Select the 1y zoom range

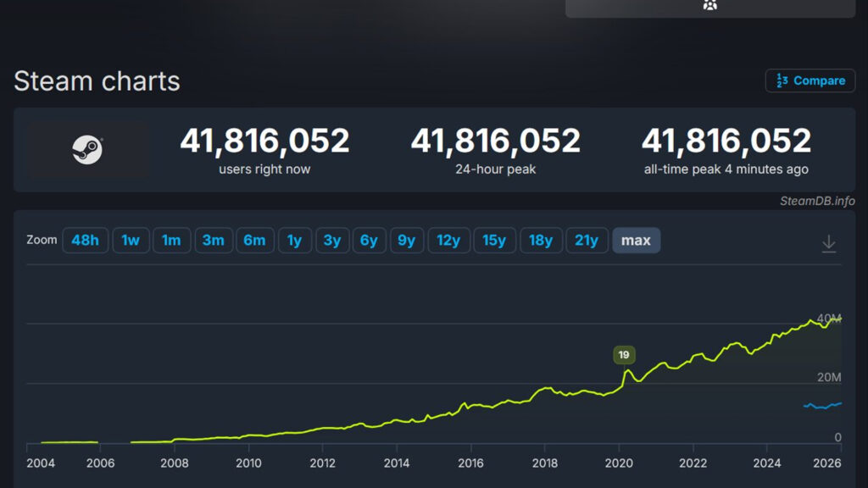click(294, 241)
